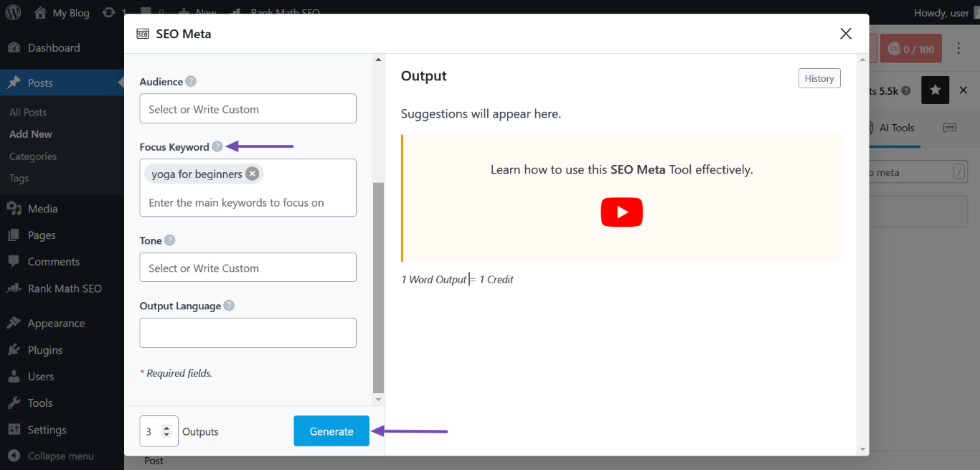Click the Media icon in sidebar
The image size is (980, 470).
pos(14,209)
